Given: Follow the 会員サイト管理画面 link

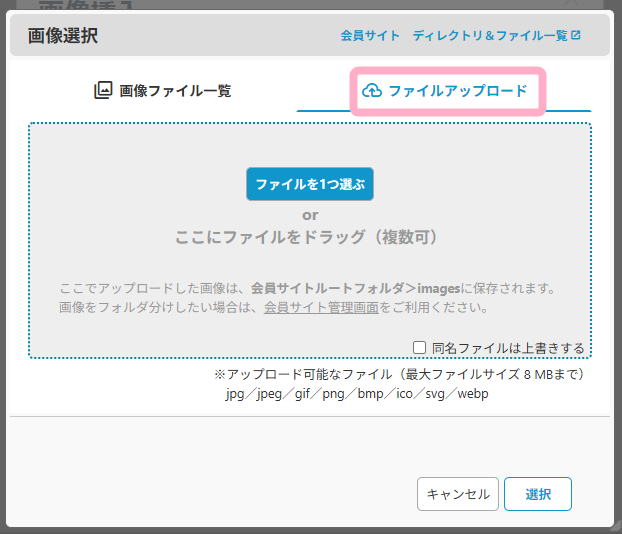Looking at the screenshot, I should (321, 308).
